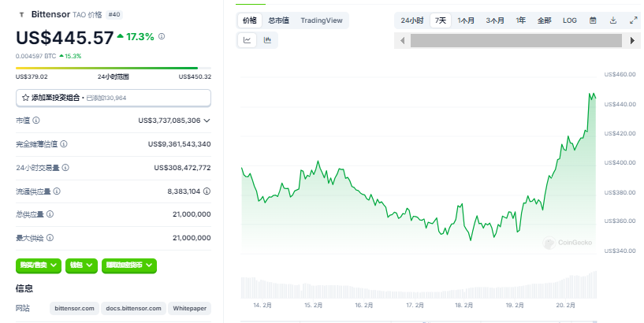Open the calendar date range picker
The image size is (644, 323).
(593, 20)
